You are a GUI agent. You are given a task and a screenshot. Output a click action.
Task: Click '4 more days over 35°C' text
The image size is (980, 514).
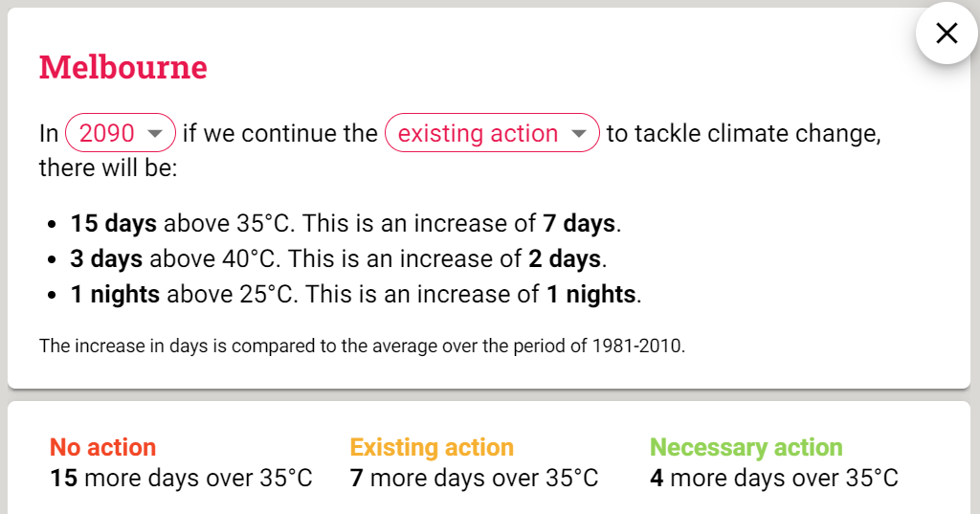(773, 478)
